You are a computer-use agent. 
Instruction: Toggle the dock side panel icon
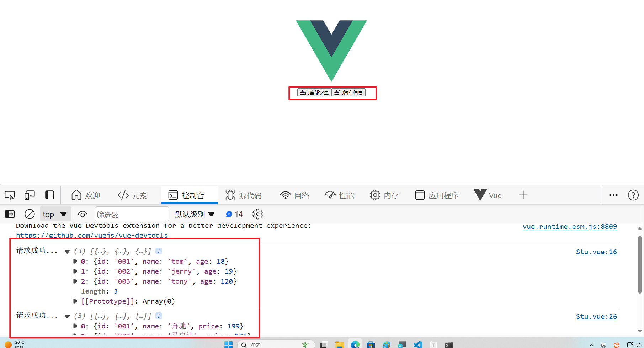tap(49, 195)
